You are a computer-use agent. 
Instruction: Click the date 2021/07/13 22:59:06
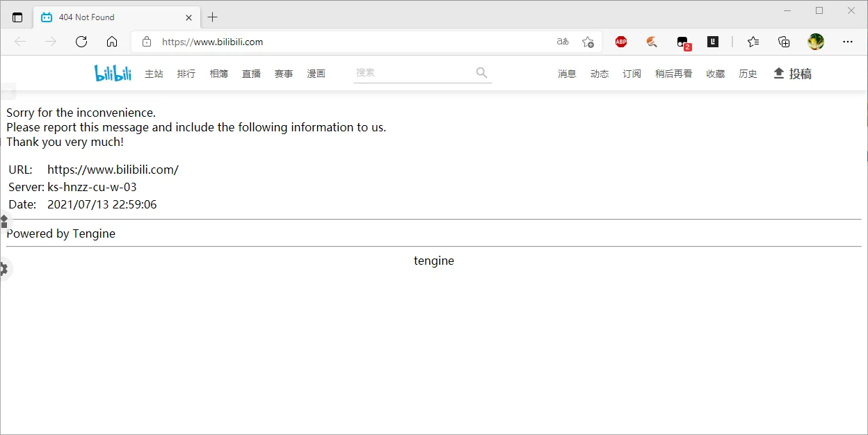pos(102,205)
